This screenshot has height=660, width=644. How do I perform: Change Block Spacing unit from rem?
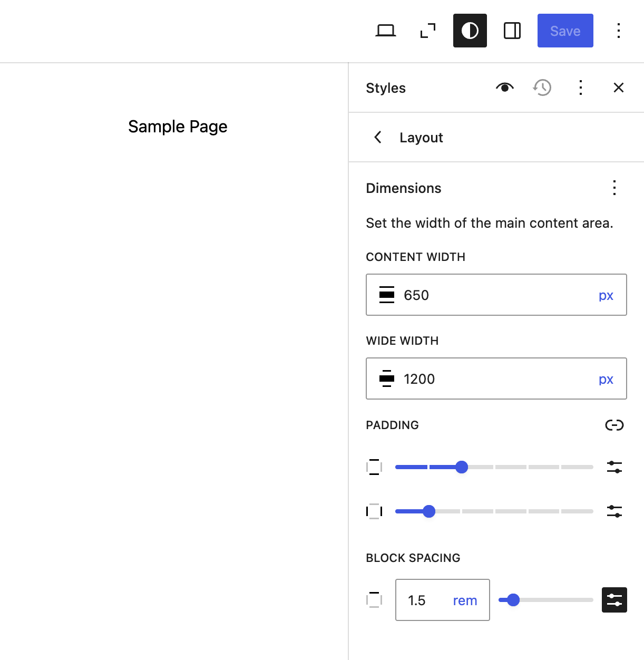pos(464,600)
